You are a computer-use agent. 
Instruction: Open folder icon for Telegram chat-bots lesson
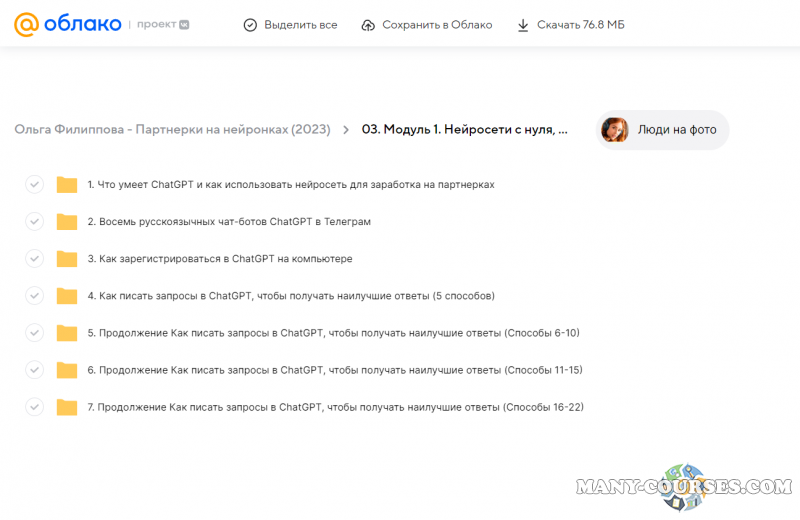point(67,222)
